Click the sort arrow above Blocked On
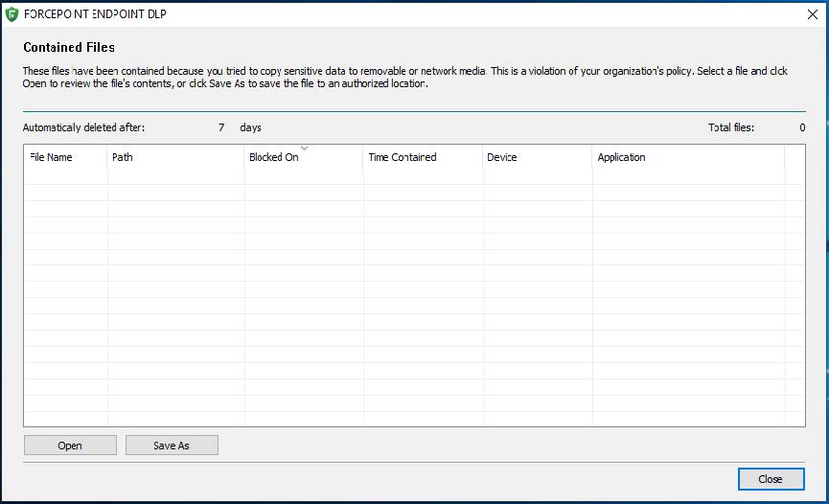829x504 pixels. (x=304, y=149)
